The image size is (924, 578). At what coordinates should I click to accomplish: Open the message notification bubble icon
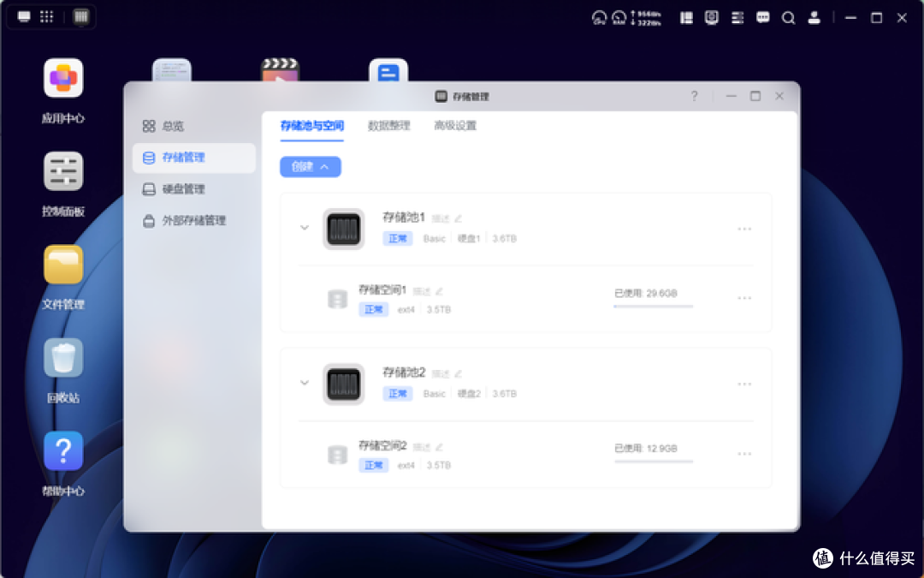click(x=762, y=18)
